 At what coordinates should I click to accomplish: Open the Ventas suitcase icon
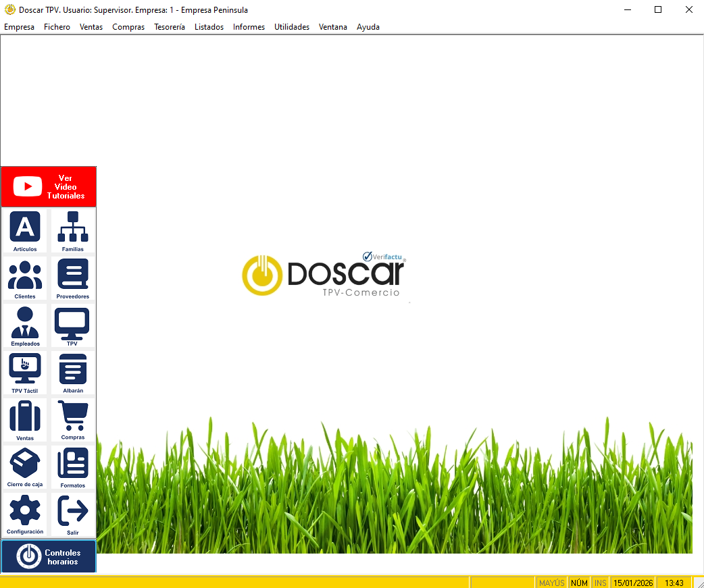point(25,417)
